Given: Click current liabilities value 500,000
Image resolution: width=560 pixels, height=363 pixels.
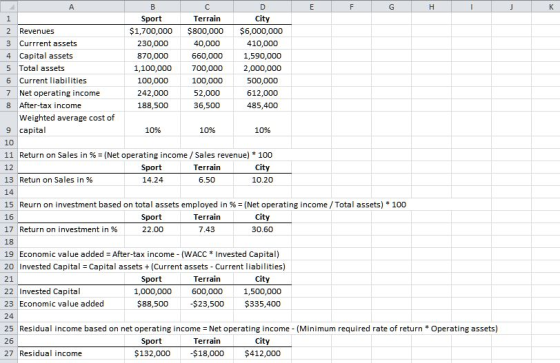Looking at the screenshot, I should click(x=262, y=81).
